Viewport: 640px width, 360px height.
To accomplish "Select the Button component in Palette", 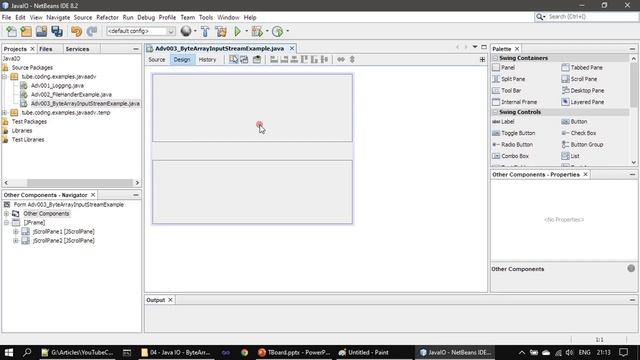I will coord(574,122).
